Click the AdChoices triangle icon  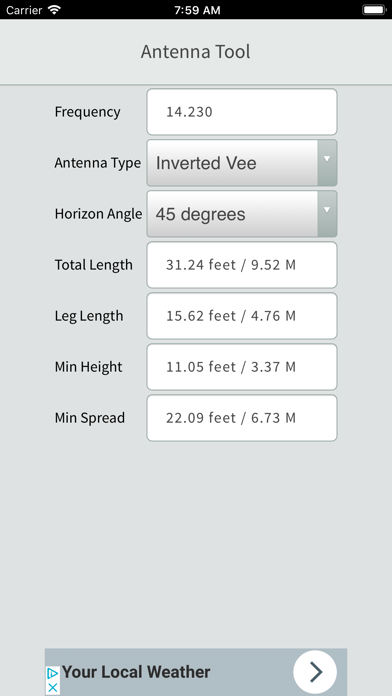pos(52,673)
